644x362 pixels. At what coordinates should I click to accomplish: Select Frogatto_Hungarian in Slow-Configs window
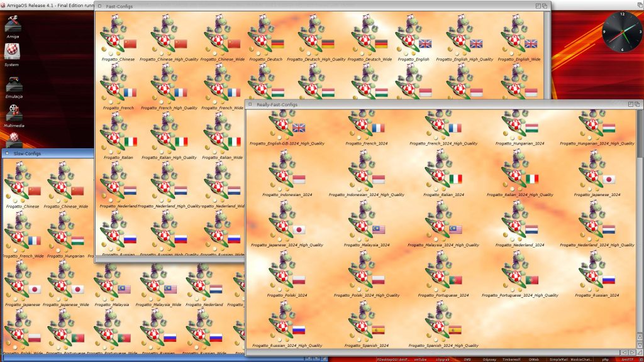pyautogui.click(x=65, y=235)
